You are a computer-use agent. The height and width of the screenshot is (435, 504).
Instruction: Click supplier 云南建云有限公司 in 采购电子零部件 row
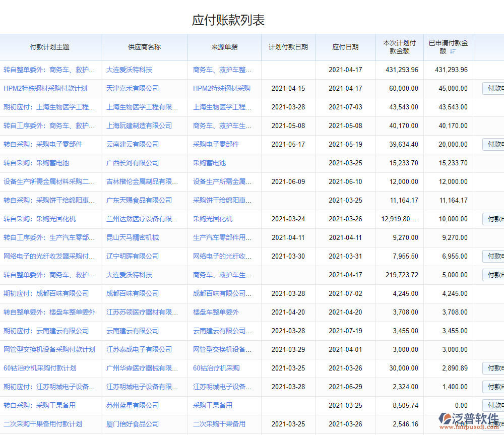(133, 144)
